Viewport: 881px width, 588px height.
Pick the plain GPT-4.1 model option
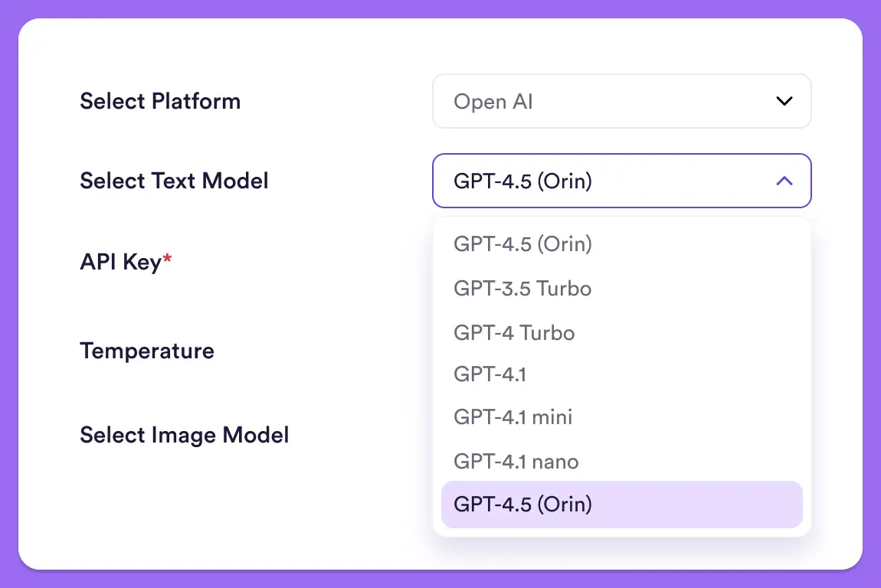[621, 374]
